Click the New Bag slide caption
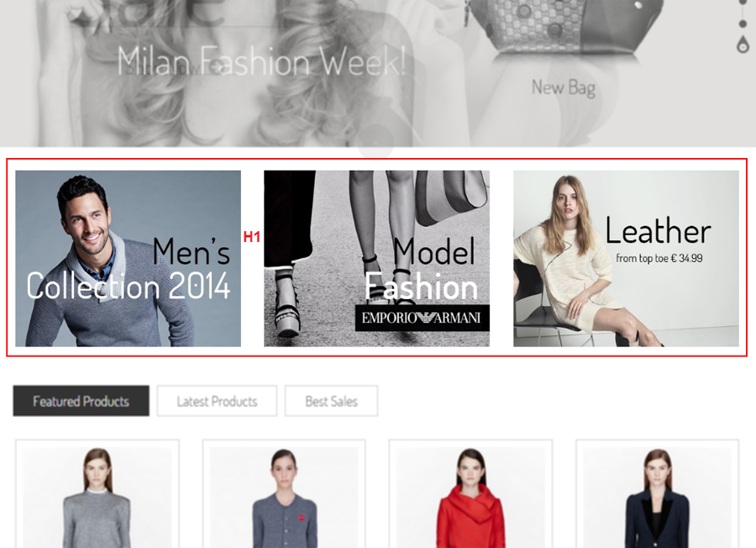The width and height of the screenshot is (756, 548). tap(563, 87)
